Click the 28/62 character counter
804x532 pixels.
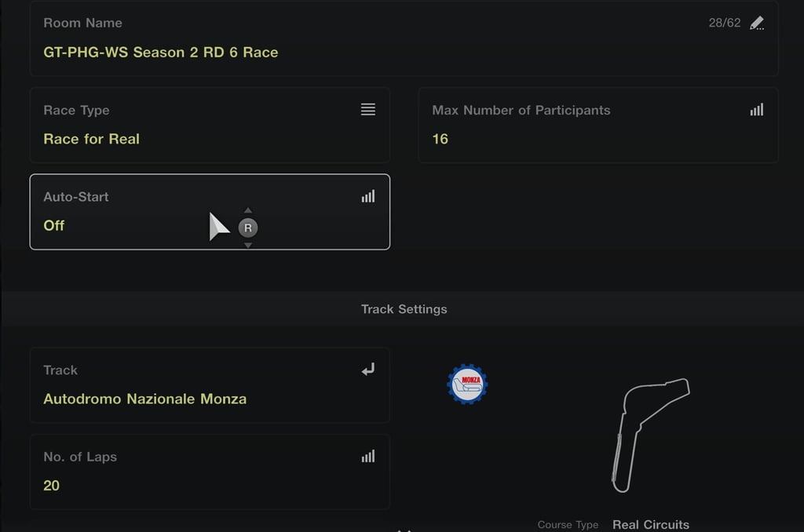pyautogui.click(x=725, y=23)
